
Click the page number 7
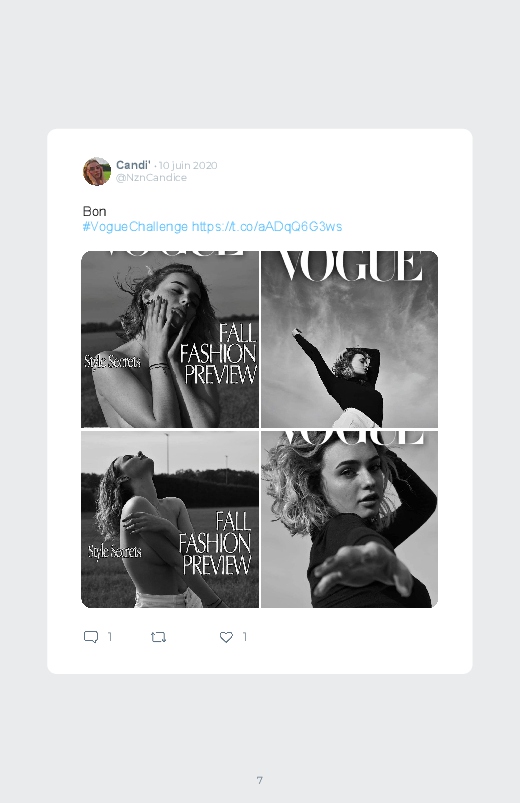point(260,780)
